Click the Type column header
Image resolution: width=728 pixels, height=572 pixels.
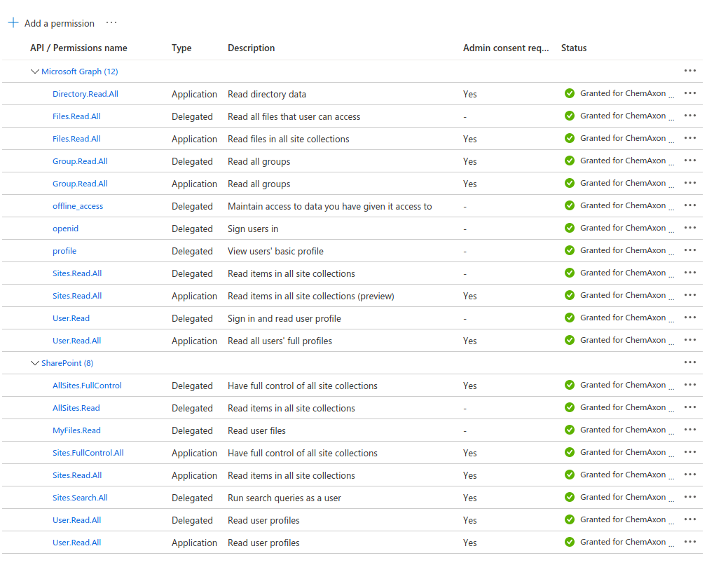181,48
